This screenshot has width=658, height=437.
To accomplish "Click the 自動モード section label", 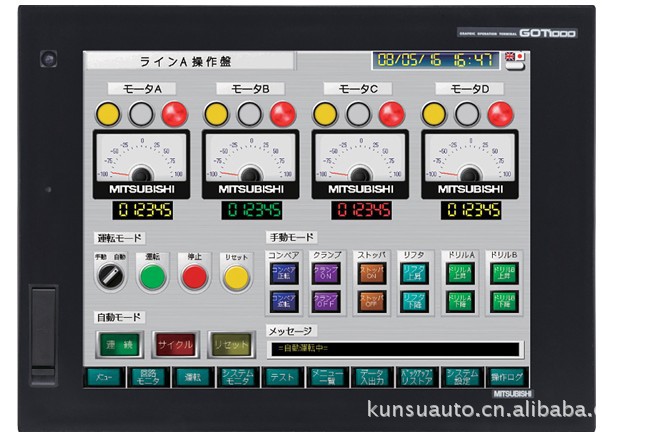I will 119,317.
